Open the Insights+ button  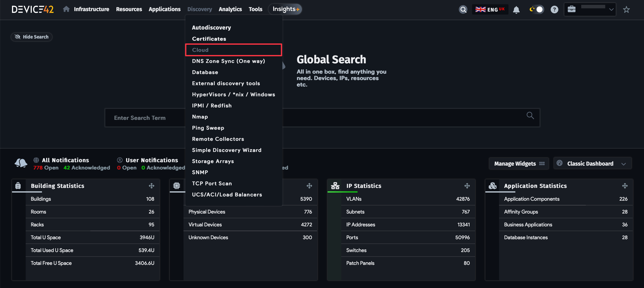(286, 9)
